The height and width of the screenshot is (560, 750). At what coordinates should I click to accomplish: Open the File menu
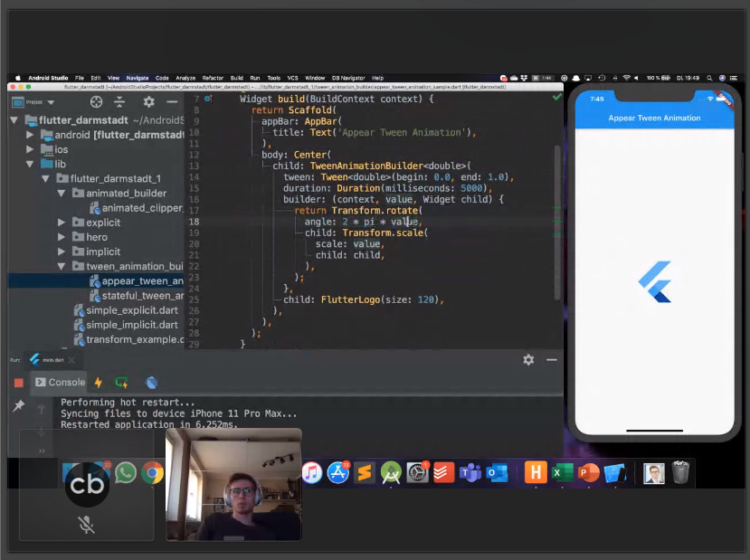point(80,78)
